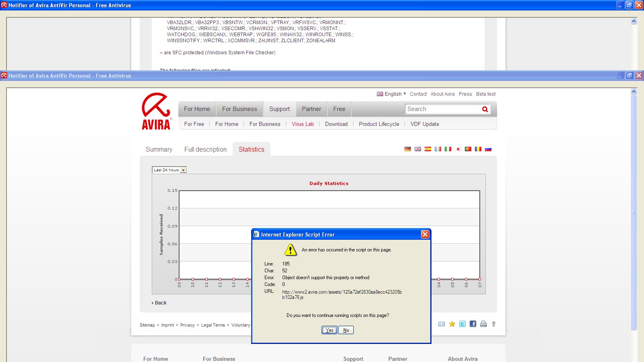644x362 pixels.
Task: Click the gray up-arrow back-to-top icon
Action: point(493,324)
